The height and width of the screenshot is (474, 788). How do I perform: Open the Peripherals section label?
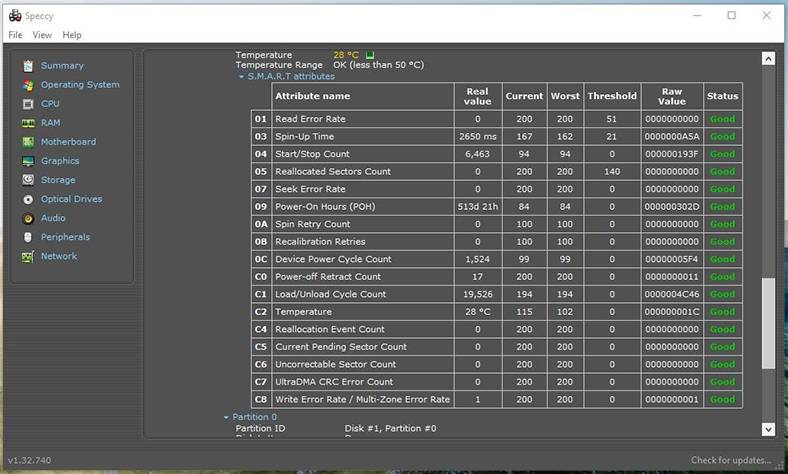(x=65, y=237)
